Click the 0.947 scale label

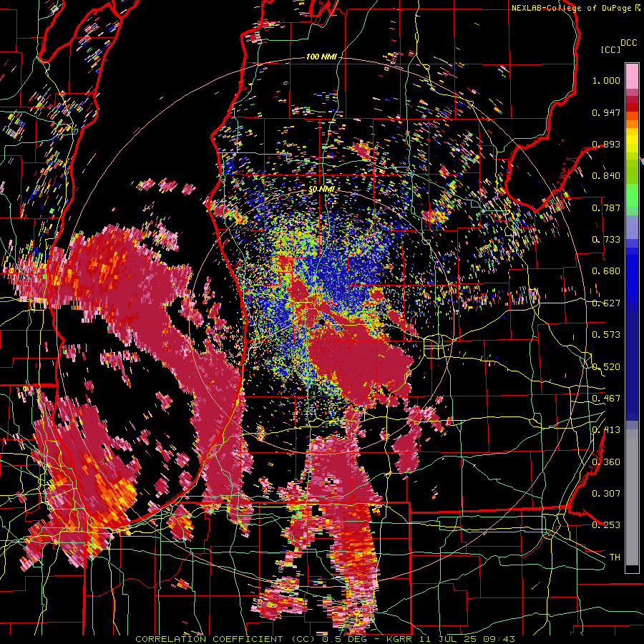606,112
